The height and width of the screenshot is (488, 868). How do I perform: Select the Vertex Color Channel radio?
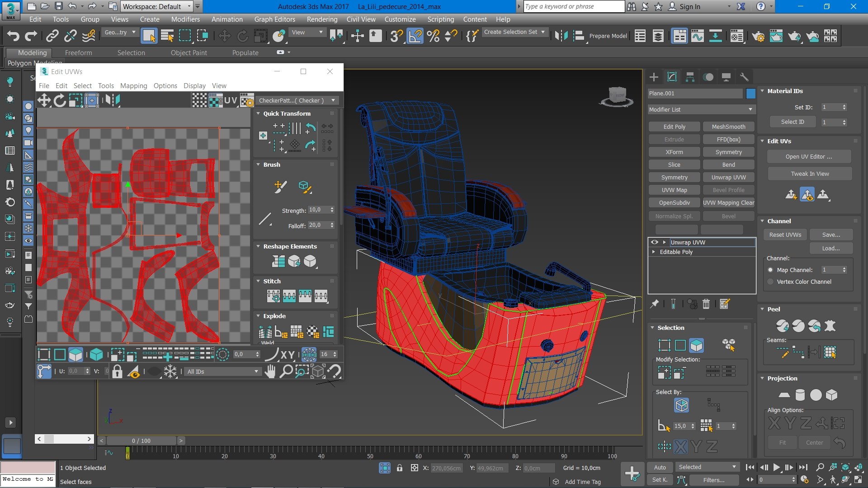pyautogui.click(x=770, y=282)
